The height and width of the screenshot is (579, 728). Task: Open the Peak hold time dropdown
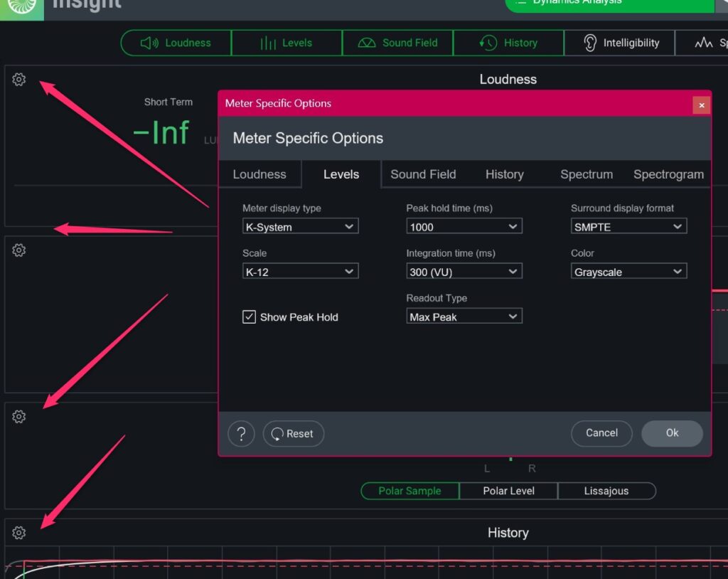(x=464, y=226)
